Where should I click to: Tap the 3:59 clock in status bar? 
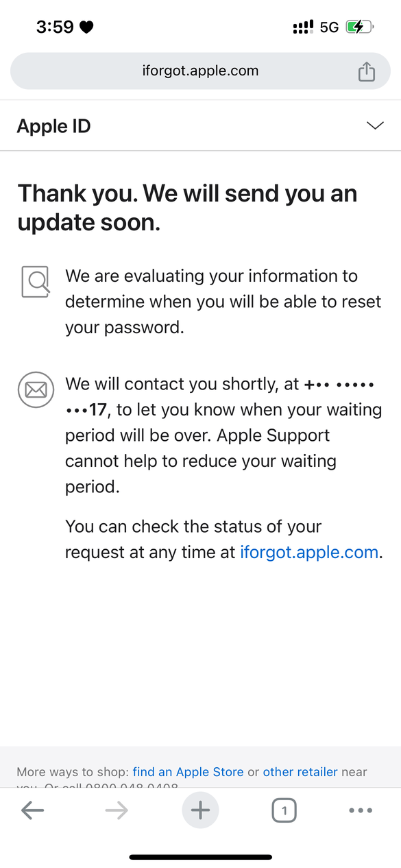coord(55,27)
